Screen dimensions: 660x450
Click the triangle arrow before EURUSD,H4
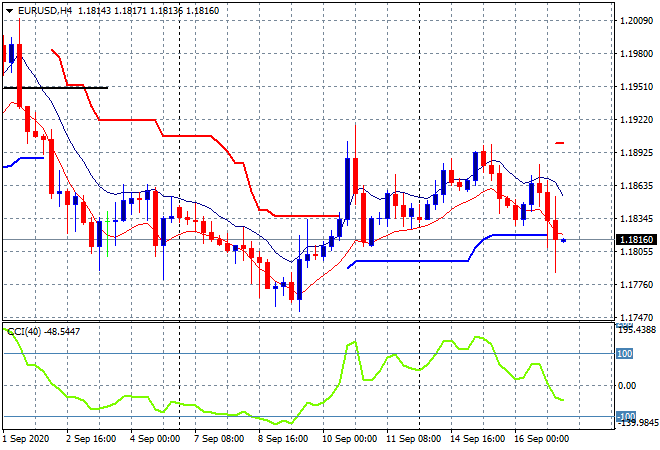[9, 11]
